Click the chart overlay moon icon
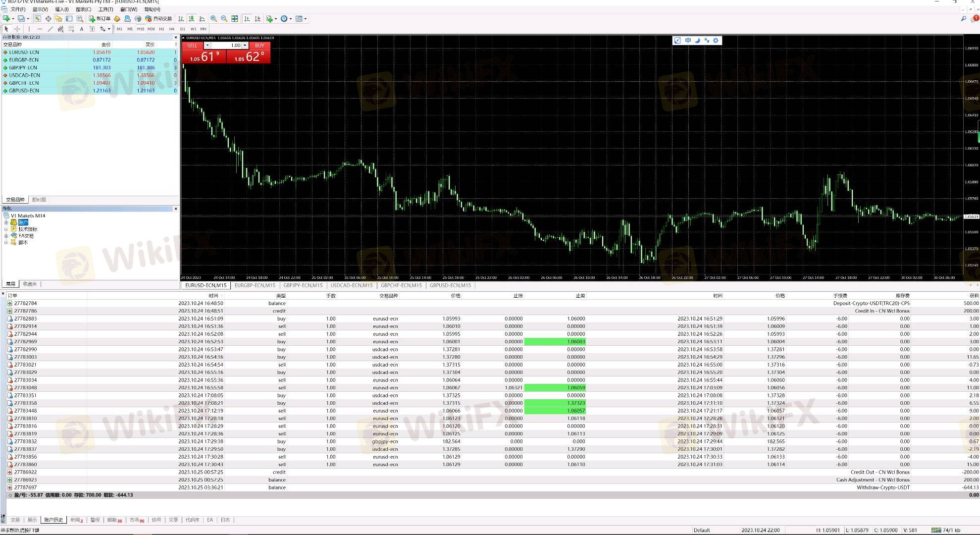 (697, 41)
